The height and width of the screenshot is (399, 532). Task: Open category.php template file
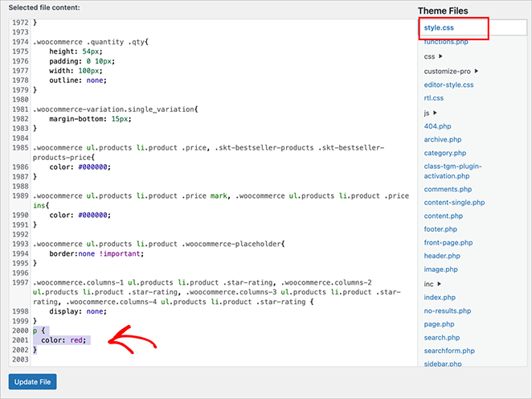click(x=444, y=153)
